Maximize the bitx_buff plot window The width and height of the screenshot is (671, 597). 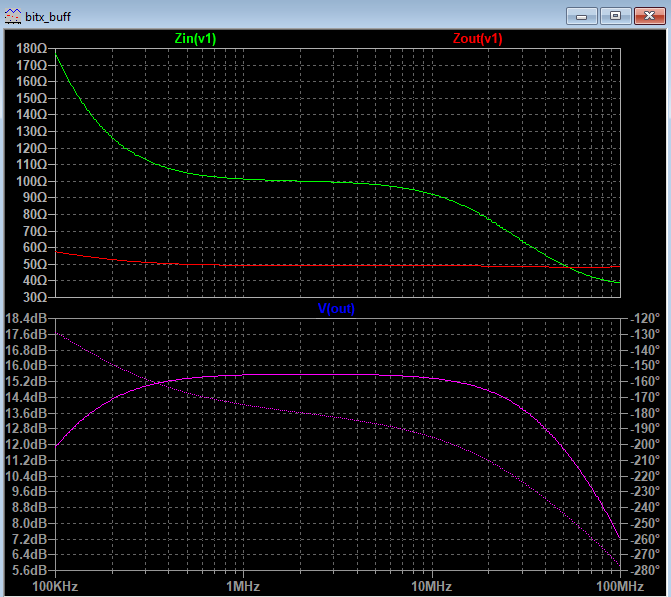(x=615, y=16)
